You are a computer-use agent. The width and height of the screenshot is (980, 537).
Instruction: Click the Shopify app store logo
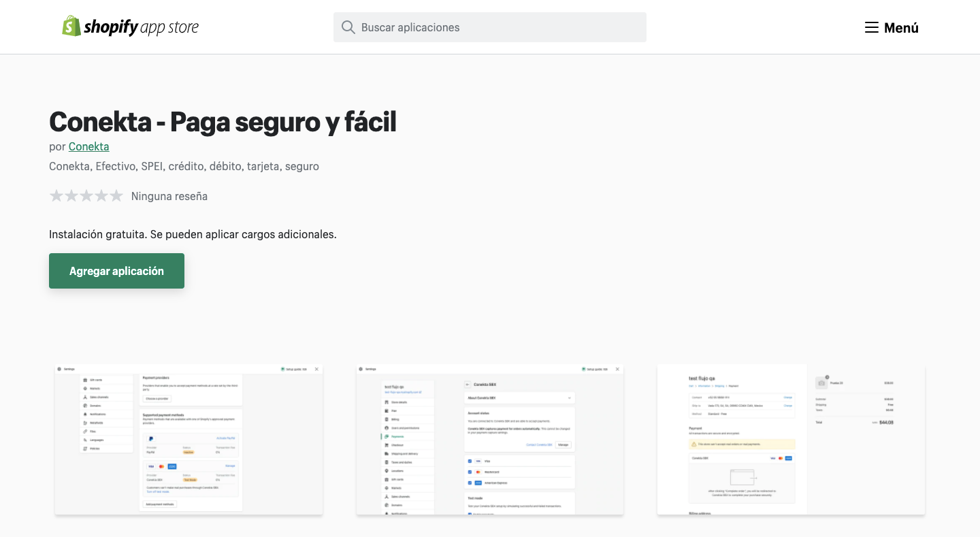pos(131,27)
